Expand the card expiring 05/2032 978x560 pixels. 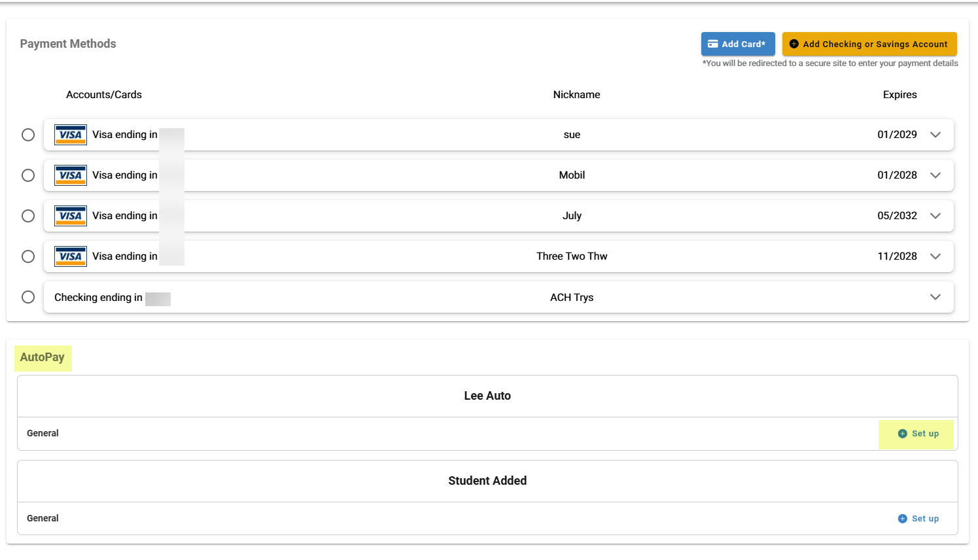click(935, 216)
